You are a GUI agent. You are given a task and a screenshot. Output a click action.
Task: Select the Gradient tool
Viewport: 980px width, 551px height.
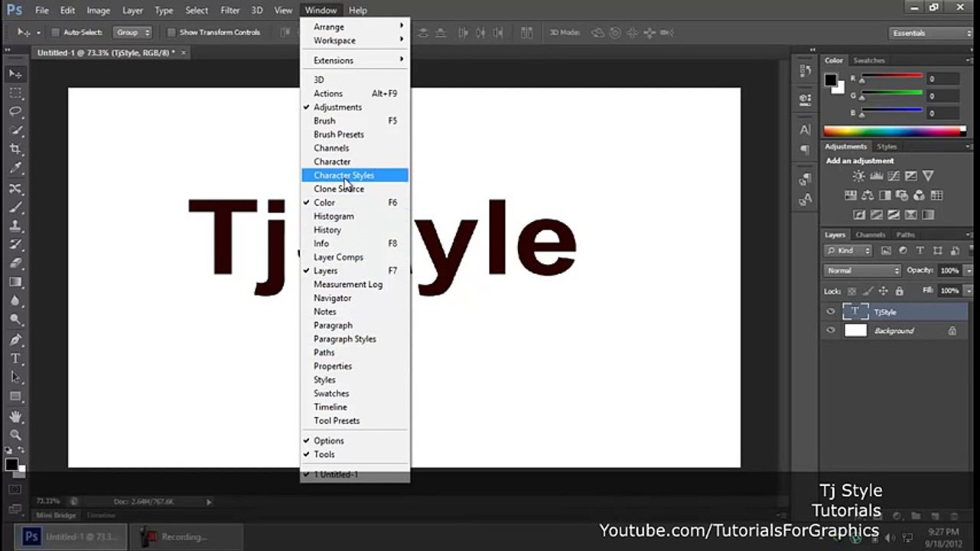15,282
